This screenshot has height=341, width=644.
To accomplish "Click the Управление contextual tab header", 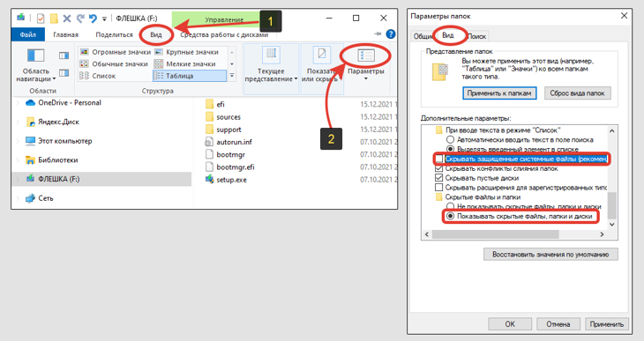I will click(x=224, y=19).
